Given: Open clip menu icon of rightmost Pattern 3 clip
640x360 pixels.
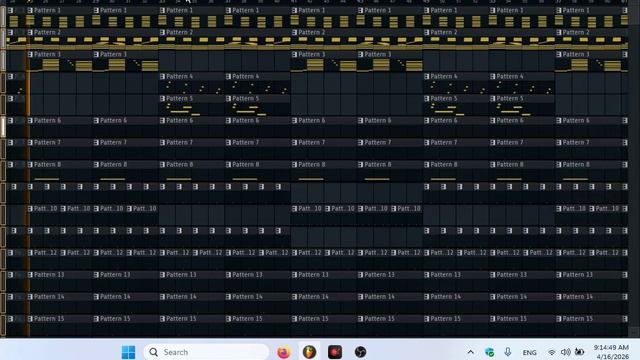Looking at the screenshot, I should [559, 54].
